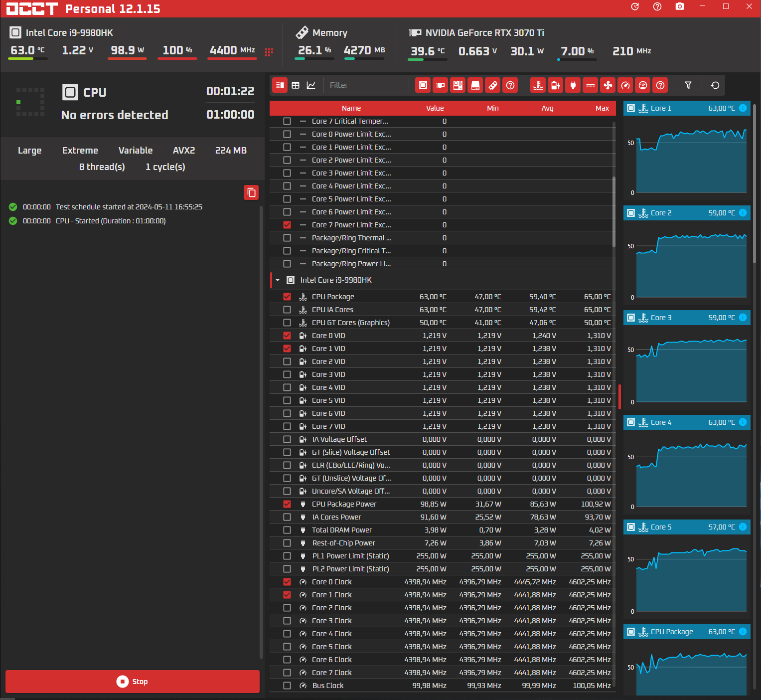
Task: Click the refresh icon in title bar
Action: click(x=635, y=6)
